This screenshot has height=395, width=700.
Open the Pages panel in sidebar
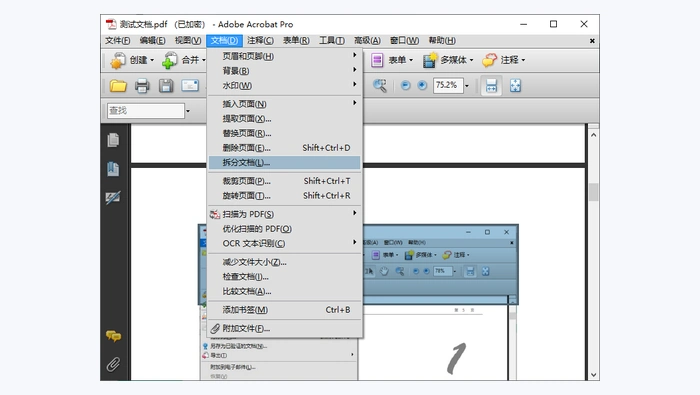(113, 140)
